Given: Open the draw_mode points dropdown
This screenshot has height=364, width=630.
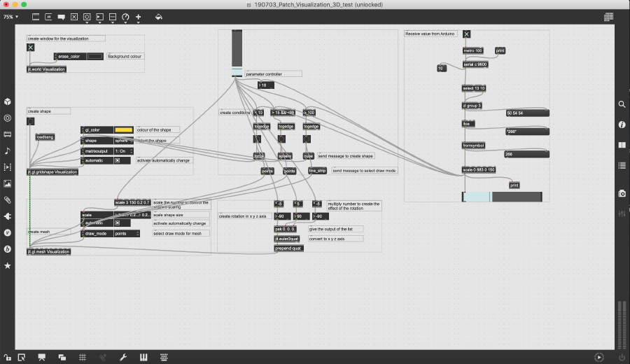Looking at the screenshot, I should click(126, 233).
